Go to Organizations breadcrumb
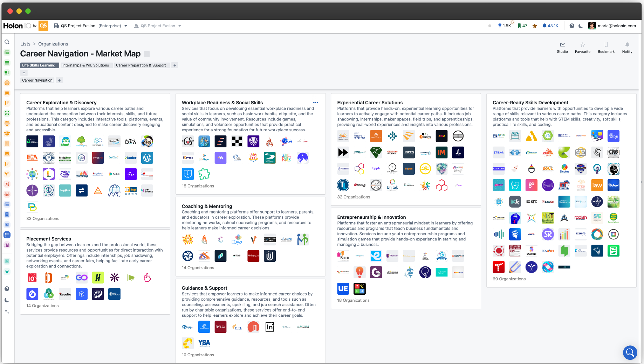The width and height of the screenshot is (644, 364). (x=53, y=44)
